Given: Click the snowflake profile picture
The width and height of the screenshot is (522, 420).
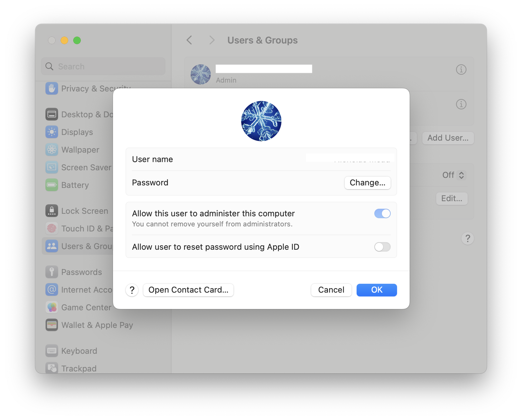Looking at the screenshot, I should pyautogui.click(x=261, y=121).
